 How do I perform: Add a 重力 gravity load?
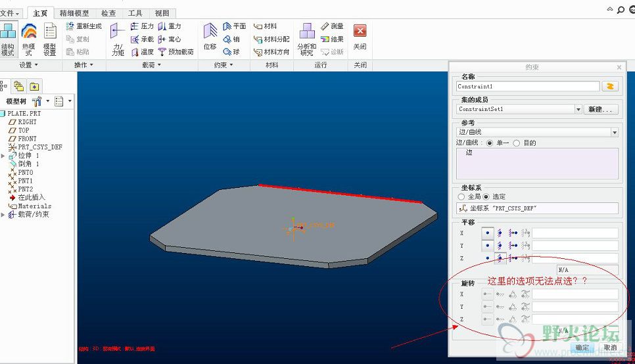pos(170,26)
